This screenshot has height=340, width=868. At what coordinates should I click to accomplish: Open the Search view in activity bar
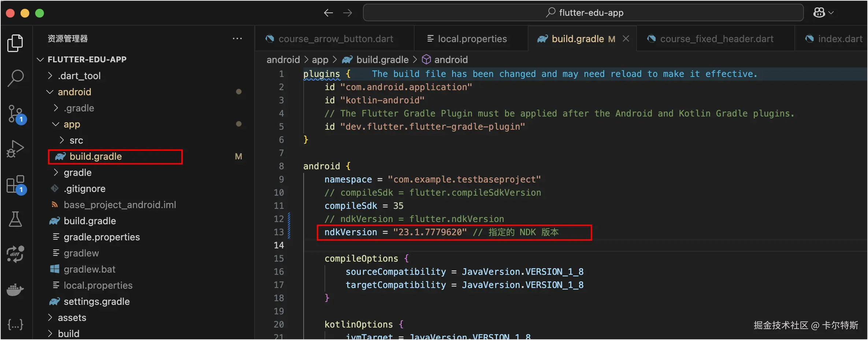click(x=15, y=78)
